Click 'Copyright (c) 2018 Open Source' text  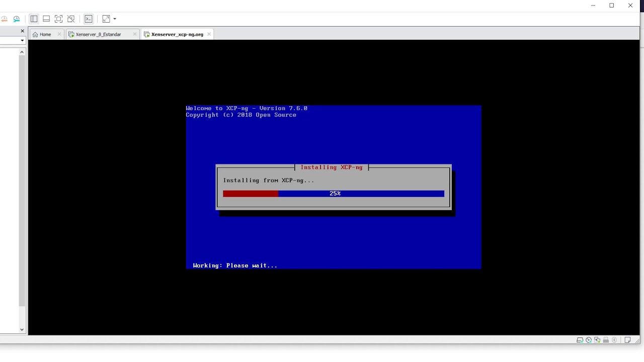point(241,115)
